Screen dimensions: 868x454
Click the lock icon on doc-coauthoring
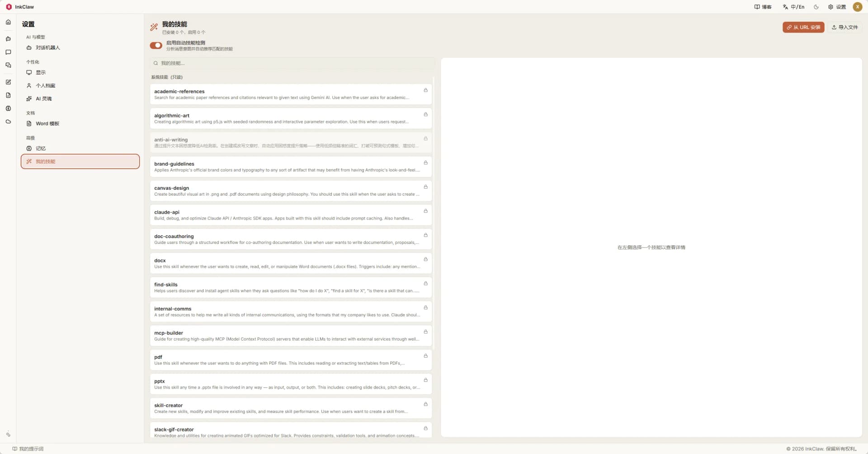[x=425, y=235]
